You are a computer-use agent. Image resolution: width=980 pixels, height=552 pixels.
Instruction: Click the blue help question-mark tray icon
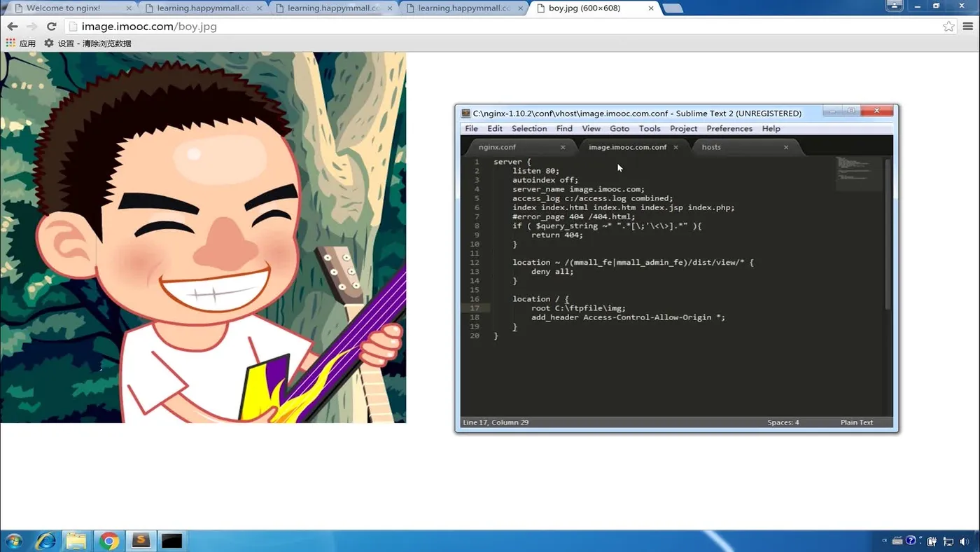pyautogui.click(x=911, y=541)
